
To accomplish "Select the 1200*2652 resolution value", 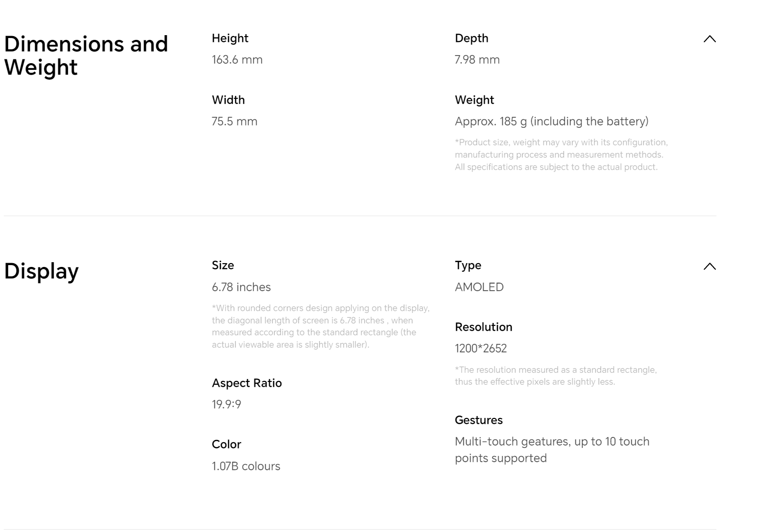I will 480,349.
